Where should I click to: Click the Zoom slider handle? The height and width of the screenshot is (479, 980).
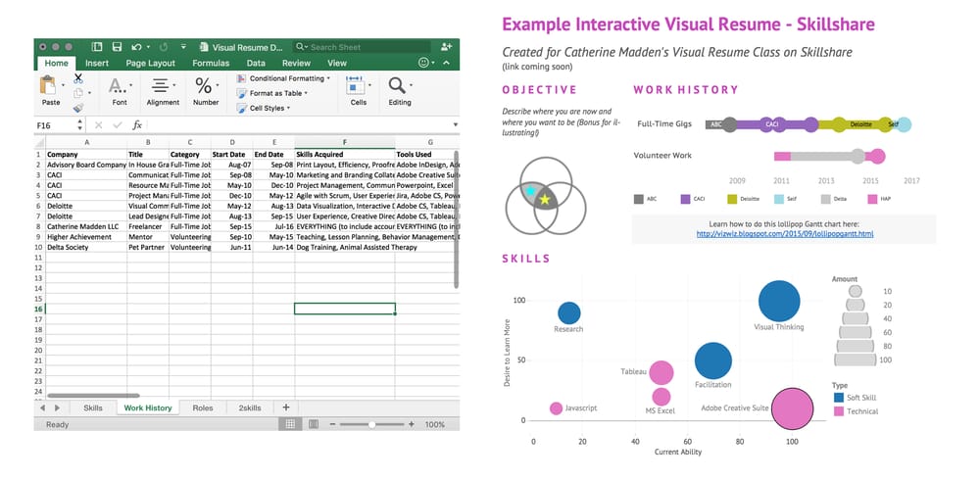[371, 424]
